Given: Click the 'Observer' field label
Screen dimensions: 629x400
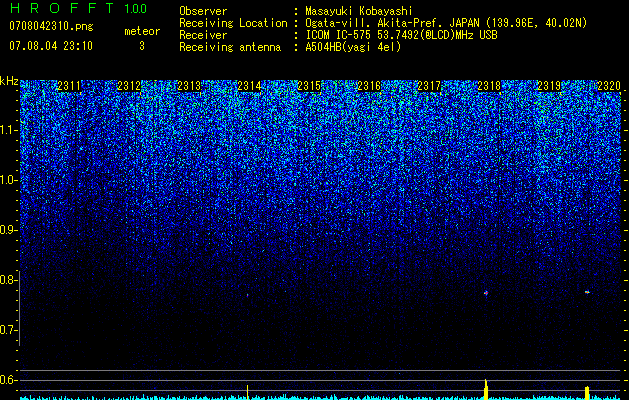Looking at the screenshot, I should pos(203,11).
